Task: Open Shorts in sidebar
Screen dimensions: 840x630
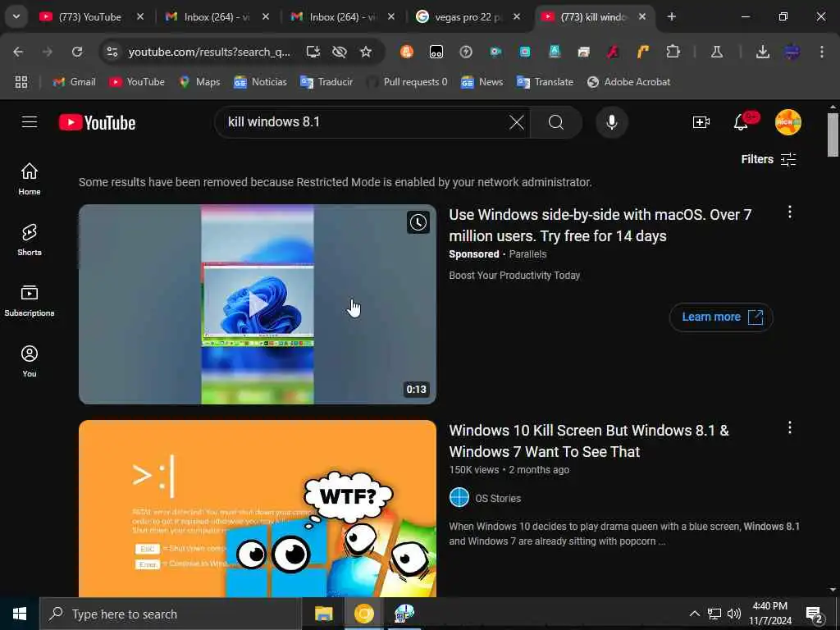Action: [x=30, y=240]
